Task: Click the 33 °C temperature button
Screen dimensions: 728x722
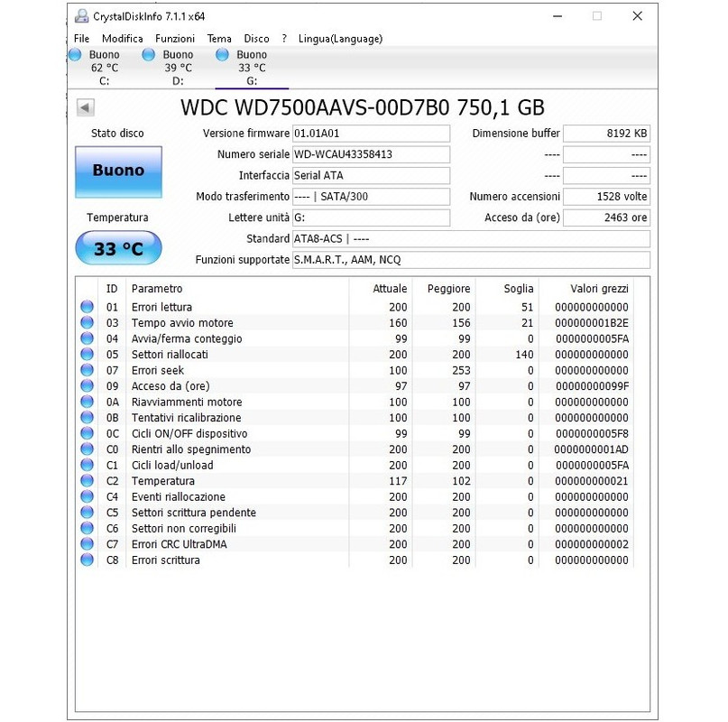Action: 118,248
